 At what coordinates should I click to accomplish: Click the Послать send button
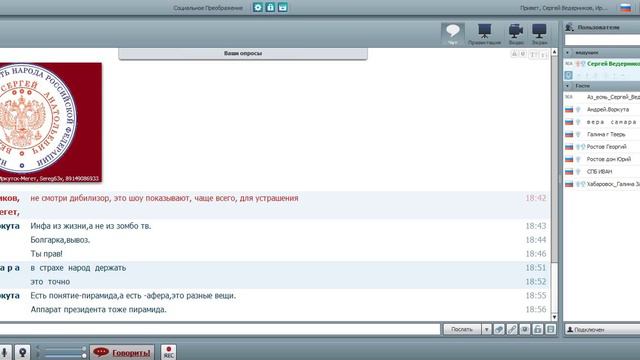[x=462, y=329]
